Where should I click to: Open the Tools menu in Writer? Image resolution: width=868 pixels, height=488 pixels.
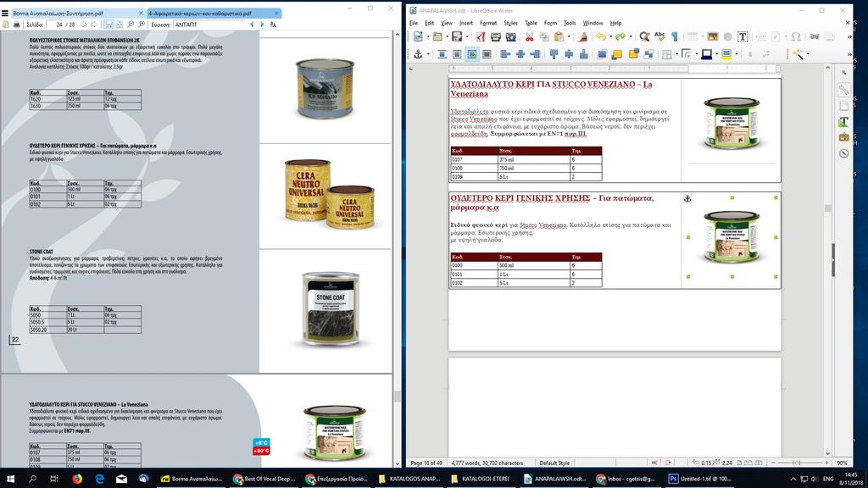click(570, 23)
